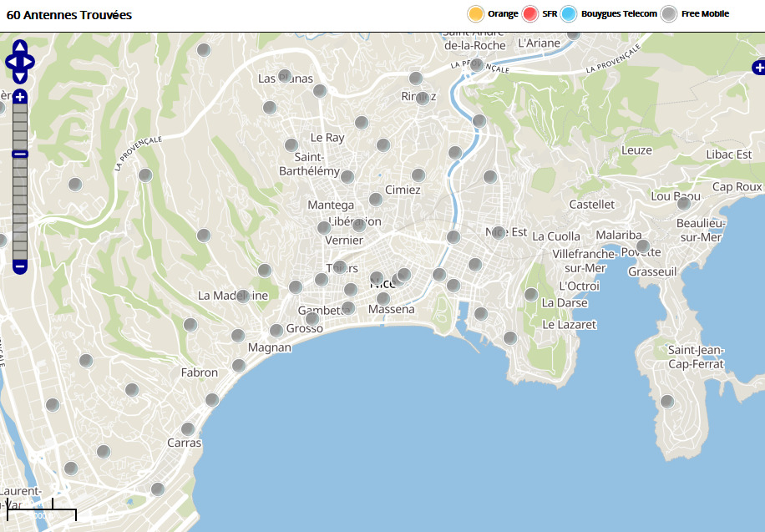Pan the map left with the arrow

coord(10,62)
